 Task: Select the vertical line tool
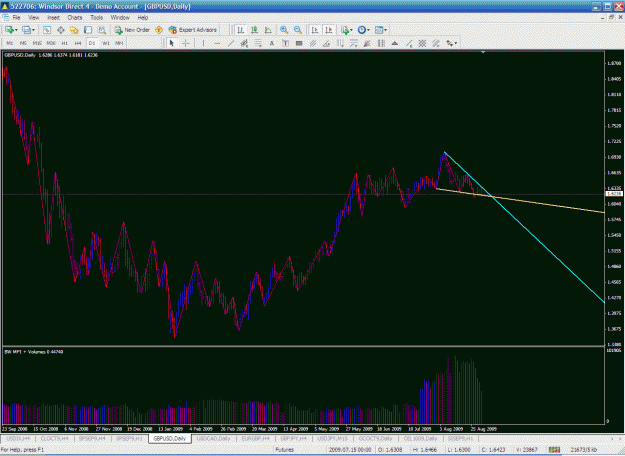click(x=203, y=43)
